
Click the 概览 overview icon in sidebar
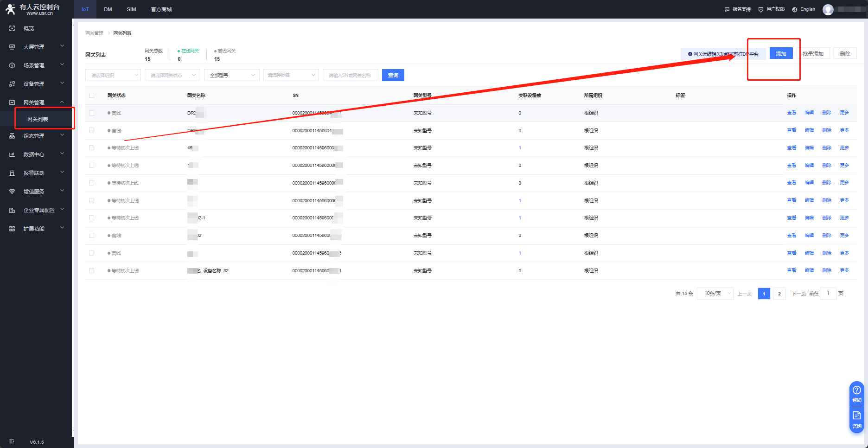coord(12,28)
